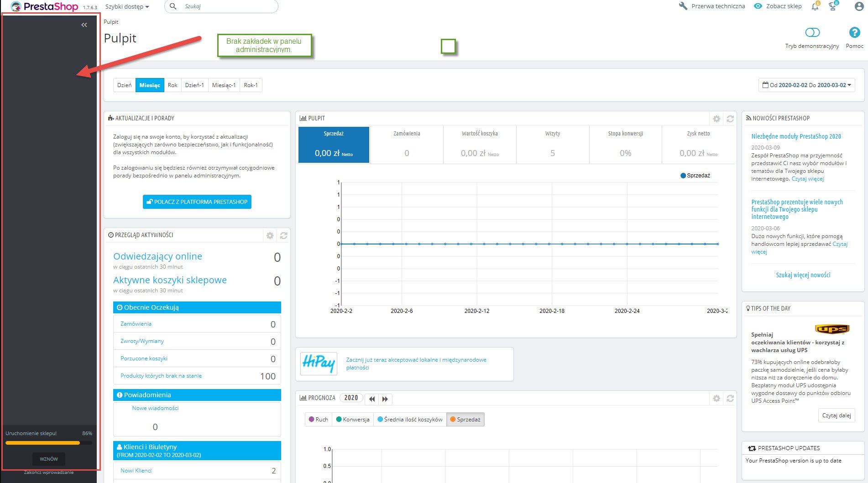This screenshot has height=483, width=868.
Task: Click the trophy icon in header
Action: pyautogui.click(x=832, y=7)
